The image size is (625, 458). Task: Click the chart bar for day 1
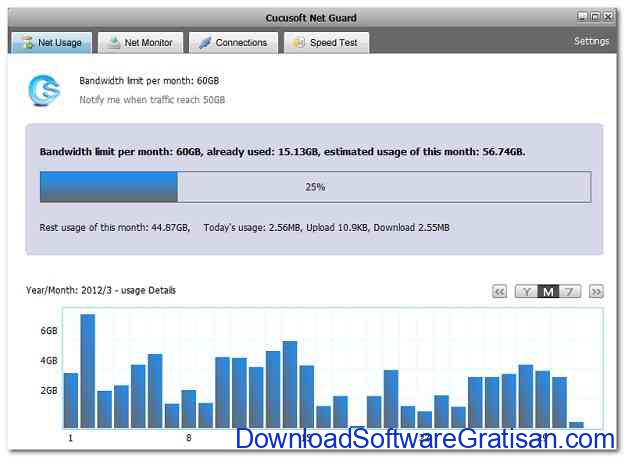click(x=71, y=400)
